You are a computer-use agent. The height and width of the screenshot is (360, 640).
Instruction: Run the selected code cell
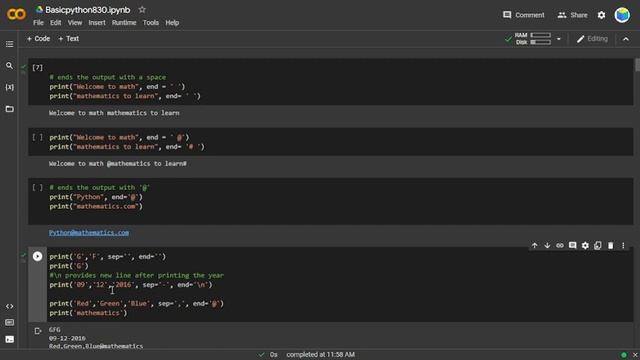coord(37,256)
